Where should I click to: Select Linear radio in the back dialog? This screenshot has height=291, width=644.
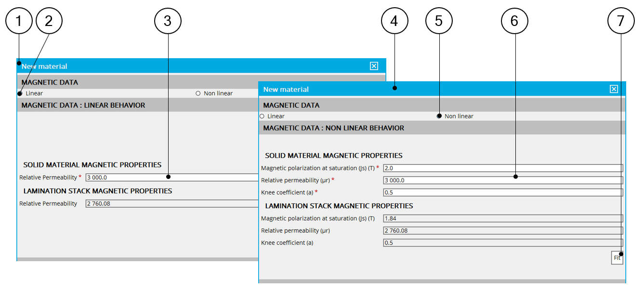pos(20,93)
